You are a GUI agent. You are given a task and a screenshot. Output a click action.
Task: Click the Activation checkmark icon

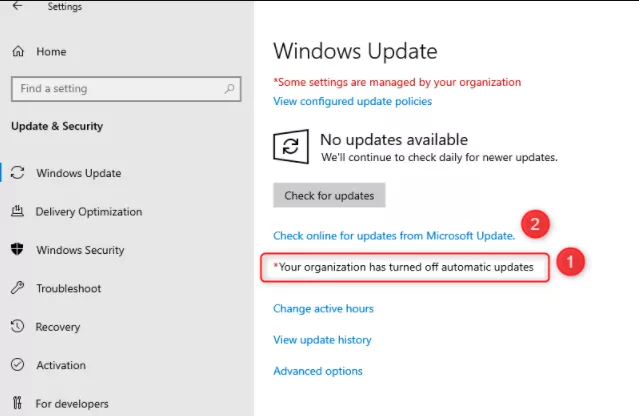(x=18, y=365)
